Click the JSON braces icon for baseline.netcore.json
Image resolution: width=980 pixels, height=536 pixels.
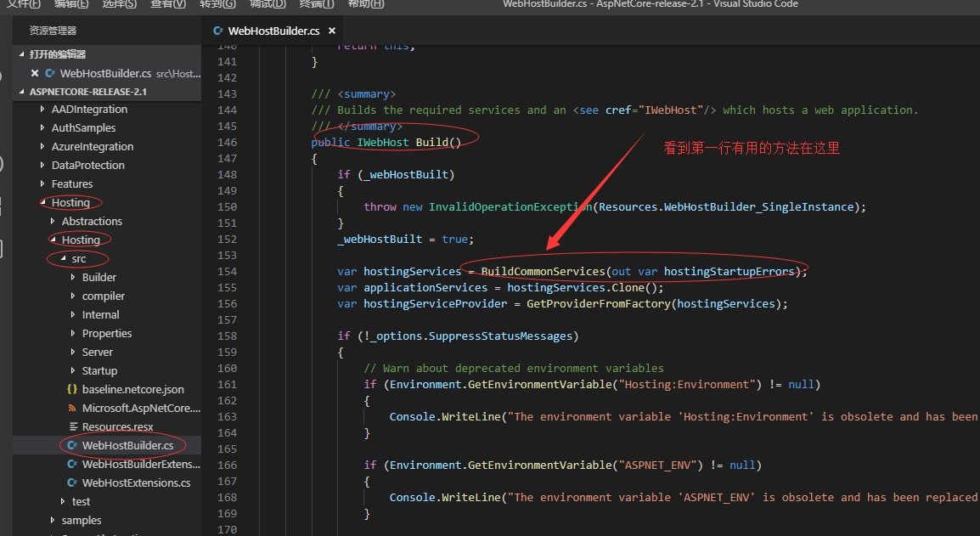coord(72,389)
